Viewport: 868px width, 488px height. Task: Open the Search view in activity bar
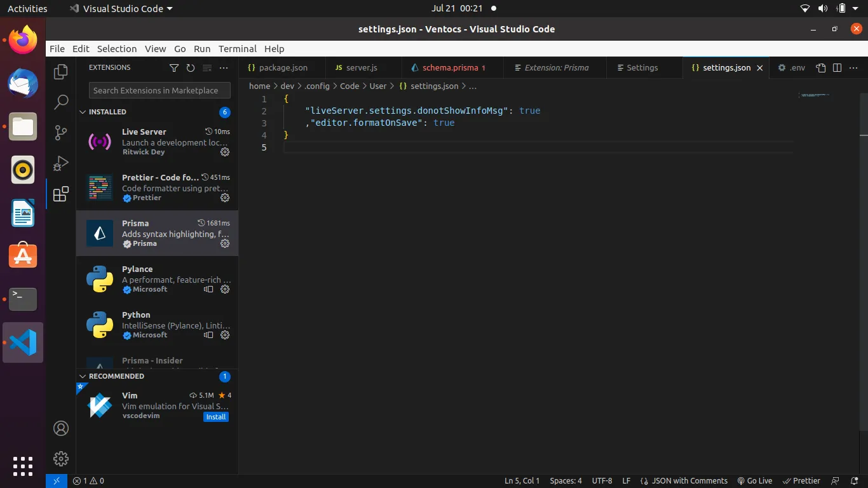(x=61, y=102)
